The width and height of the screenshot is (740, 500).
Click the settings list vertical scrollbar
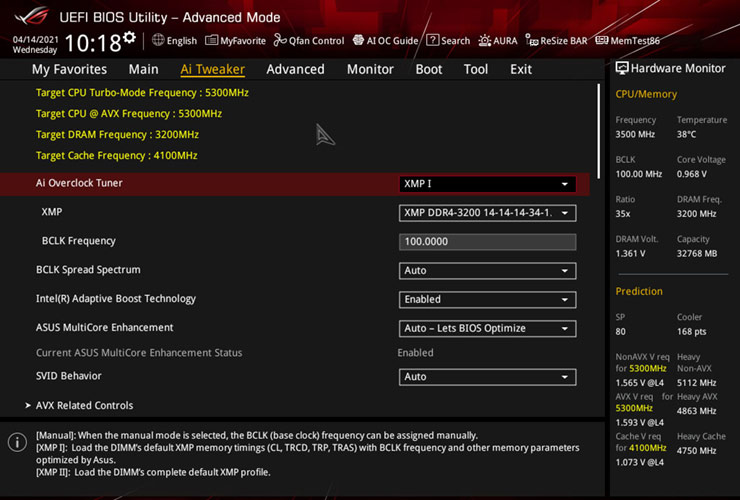(x=598, y=131)
